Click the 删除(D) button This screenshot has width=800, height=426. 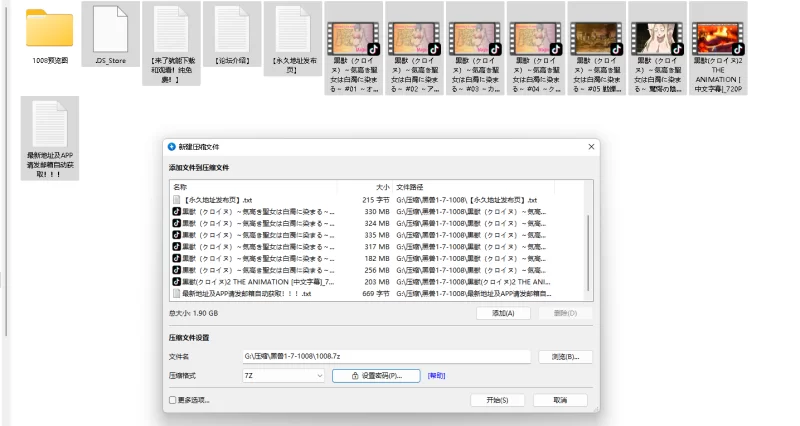click(565, 313)
